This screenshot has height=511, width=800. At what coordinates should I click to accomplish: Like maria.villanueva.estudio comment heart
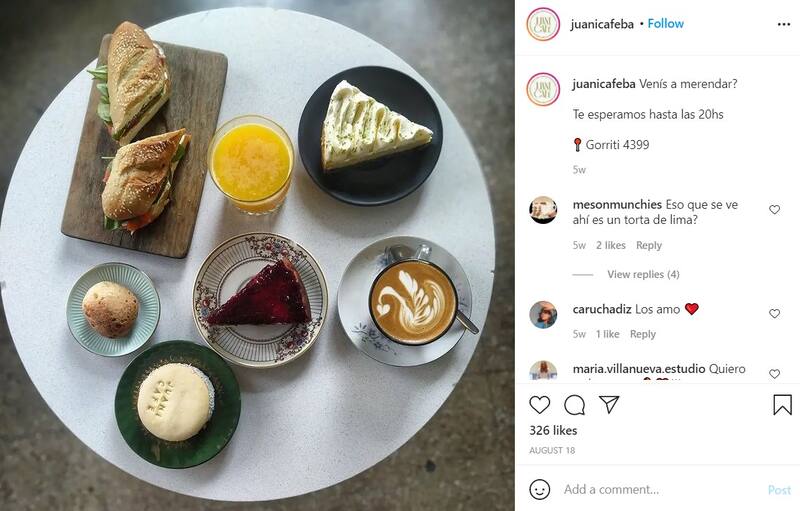point(774,374)
